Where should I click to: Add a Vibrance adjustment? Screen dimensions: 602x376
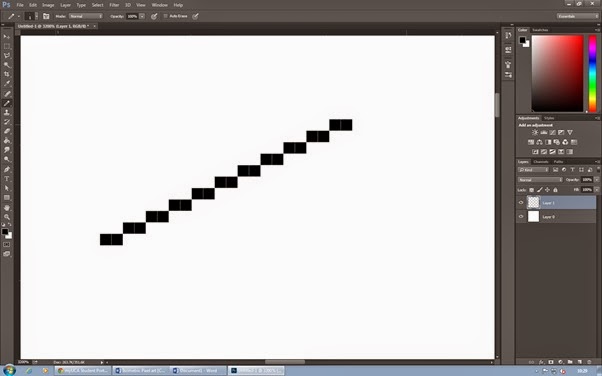(x=570, y=133)
